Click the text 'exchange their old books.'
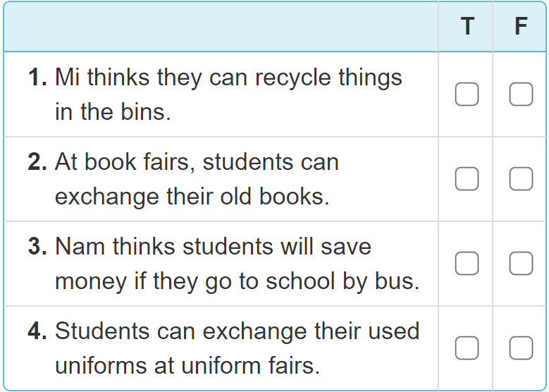549x392 pixels. pyautogui.click(x=192, y=196)
